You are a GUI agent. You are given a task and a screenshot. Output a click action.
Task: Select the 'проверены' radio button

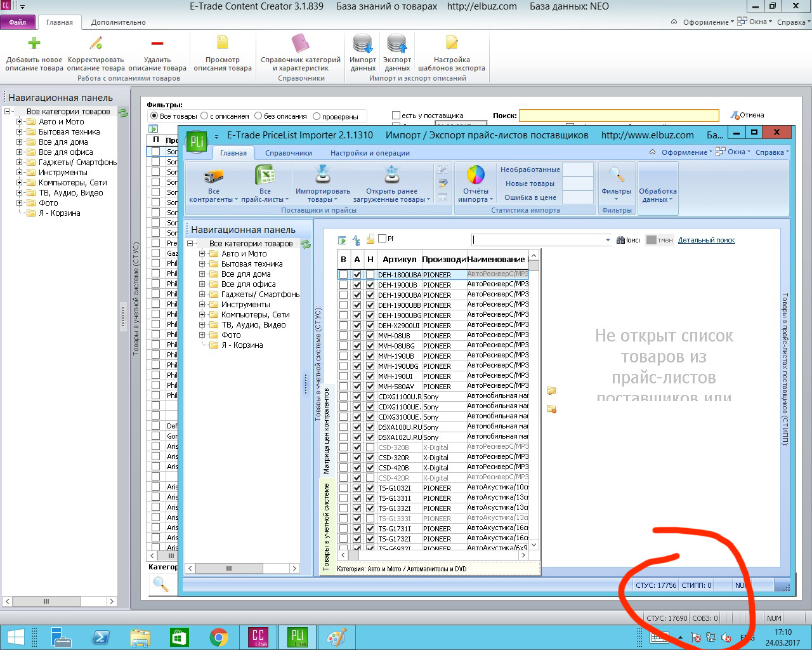click(x=316, y=116)
